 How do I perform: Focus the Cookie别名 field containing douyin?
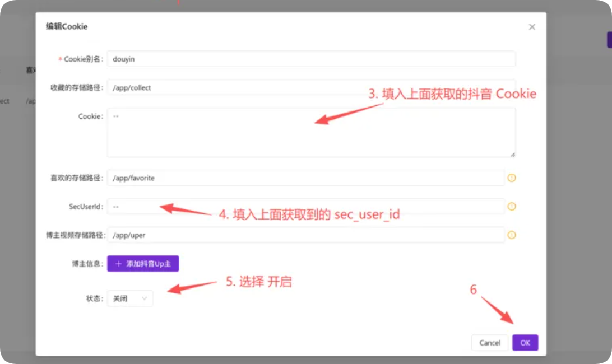coord(311,59)
